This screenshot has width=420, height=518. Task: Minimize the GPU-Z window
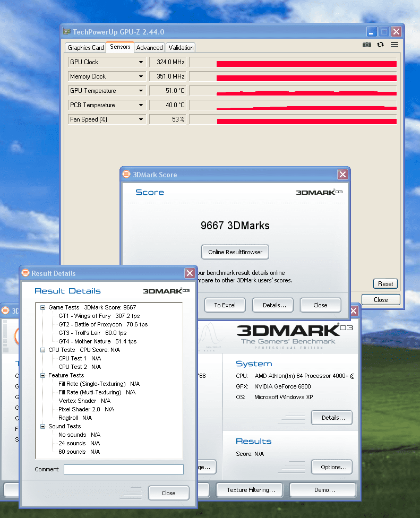point(372,32)
